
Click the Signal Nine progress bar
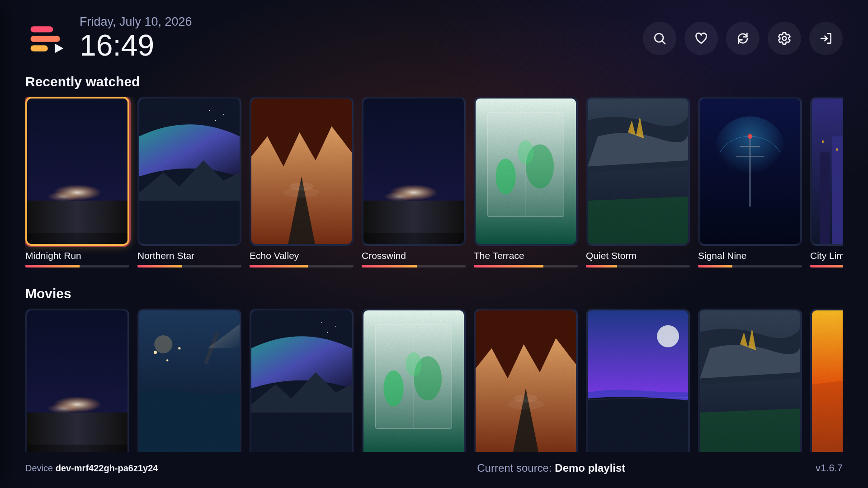click(x=750, y=266)
